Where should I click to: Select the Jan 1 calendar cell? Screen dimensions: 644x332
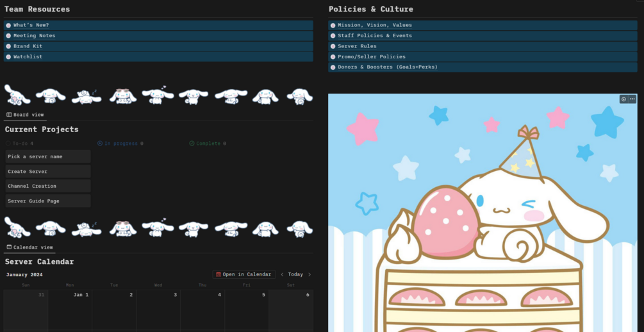[70, 311]
